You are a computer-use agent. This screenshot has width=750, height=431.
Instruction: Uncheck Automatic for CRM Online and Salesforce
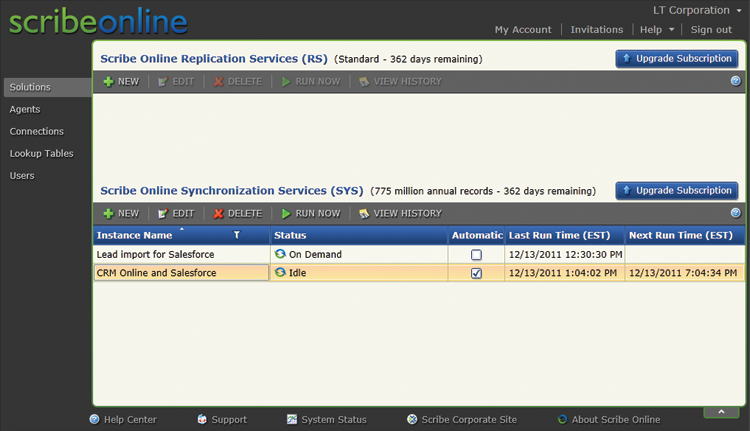tap(476, 273)
